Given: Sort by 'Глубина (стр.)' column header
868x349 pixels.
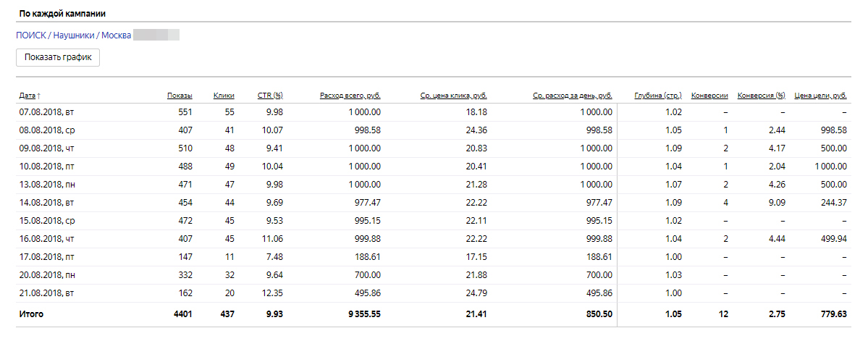Looking at the screenshot, I should click(x=658, y=96).
